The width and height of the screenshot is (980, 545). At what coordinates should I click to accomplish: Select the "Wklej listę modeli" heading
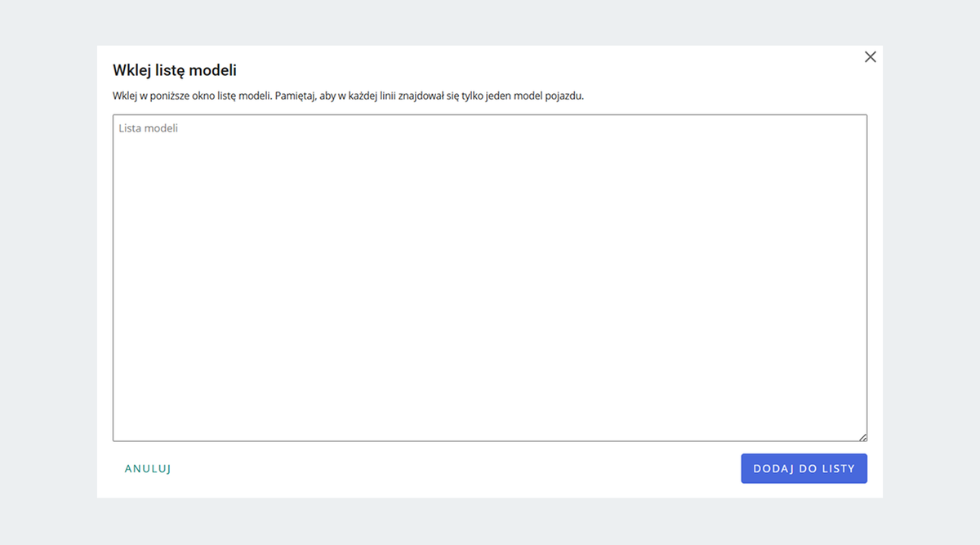click(175, 71)
